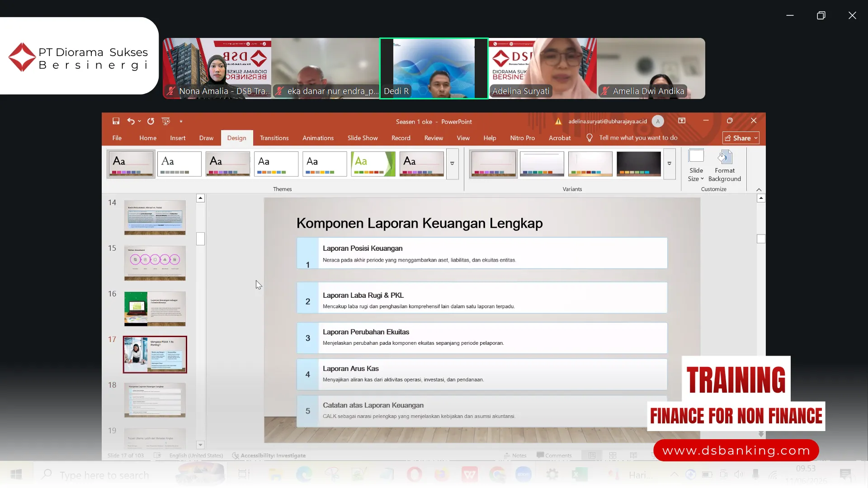The height and width of the screenshot is (488, 868).
Task: Switch to Reading view
Action: 633,455
